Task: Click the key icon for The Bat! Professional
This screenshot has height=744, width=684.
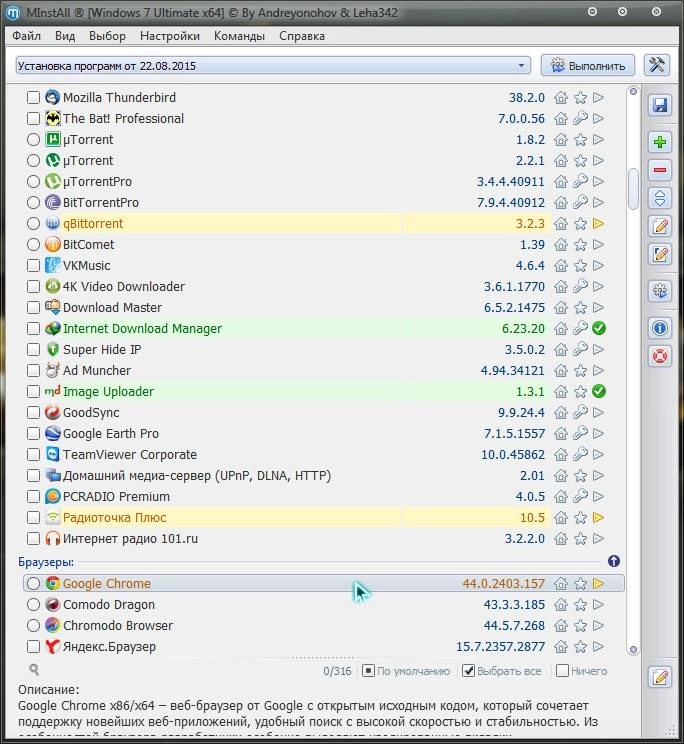Action: (580, 118)
